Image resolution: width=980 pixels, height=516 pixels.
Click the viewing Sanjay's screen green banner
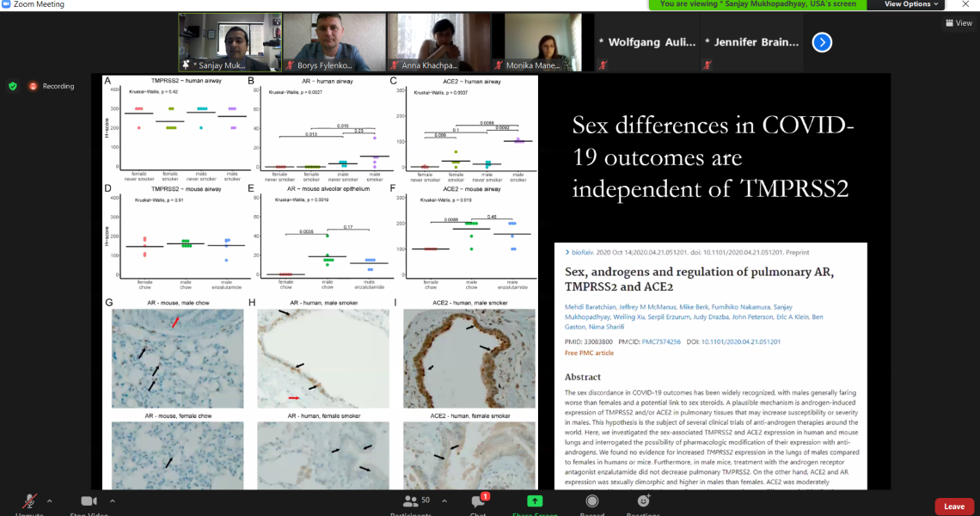coord(757,4)
